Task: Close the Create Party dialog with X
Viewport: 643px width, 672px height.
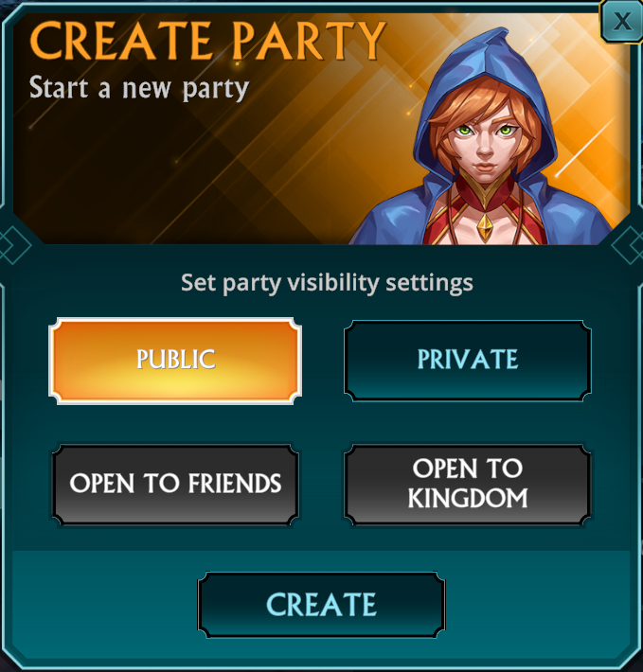Action: [621, 22]
